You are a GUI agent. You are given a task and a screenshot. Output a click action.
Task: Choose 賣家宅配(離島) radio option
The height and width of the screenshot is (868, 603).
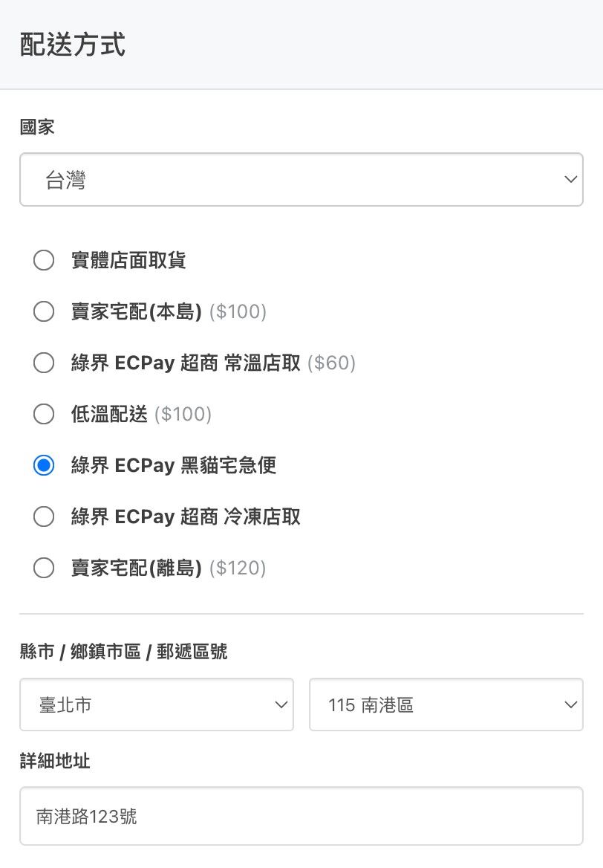point(44,568)
